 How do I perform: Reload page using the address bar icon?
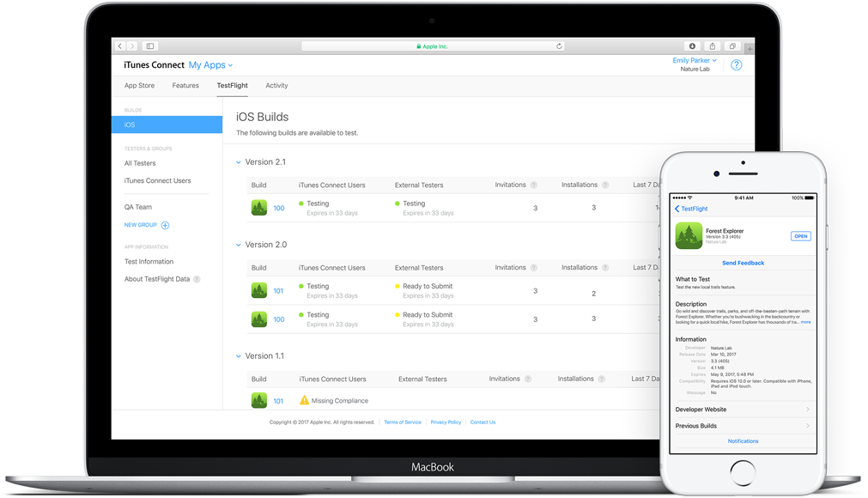coord(559,46)
